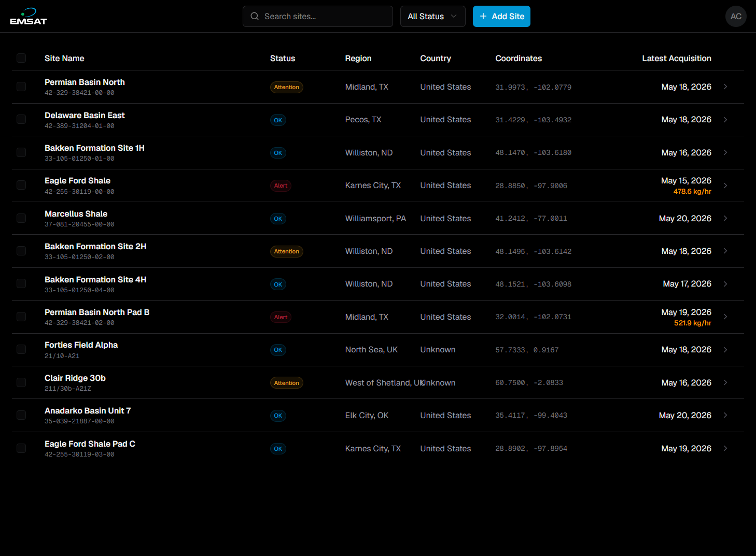Sort by Status column header
Image resolution: width=756 pixels, height=556 pixels.
283,58
